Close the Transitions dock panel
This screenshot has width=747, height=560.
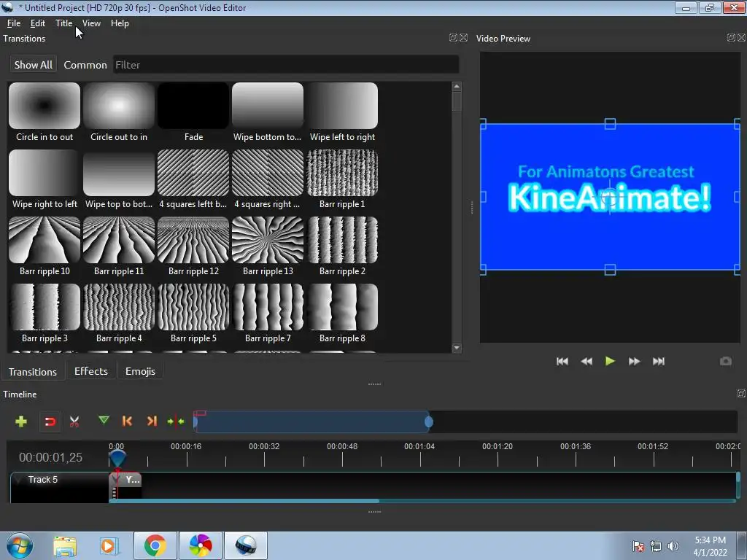pyautogui.click(x=463, y=38)
